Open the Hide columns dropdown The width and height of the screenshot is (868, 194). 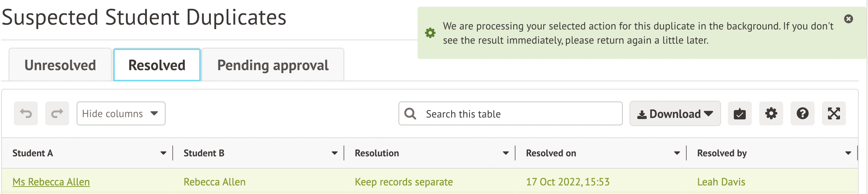coord(121,113)
